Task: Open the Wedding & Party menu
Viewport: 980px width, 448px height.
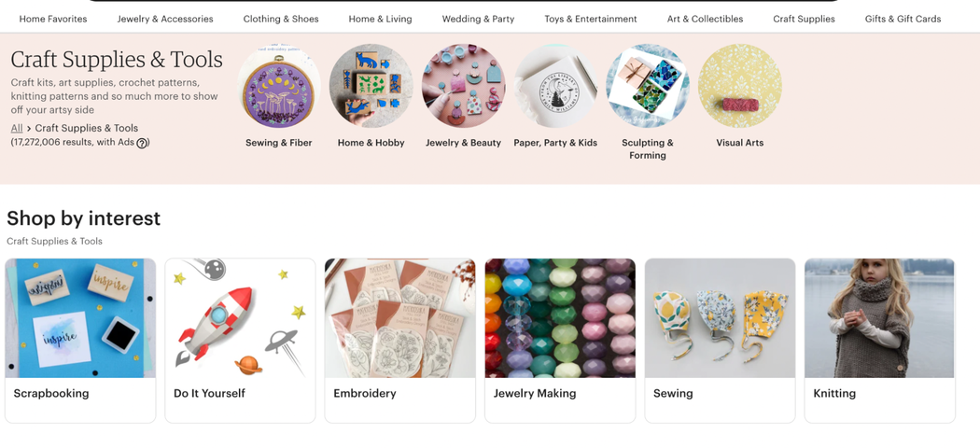Action: click(x=478, y=19)
